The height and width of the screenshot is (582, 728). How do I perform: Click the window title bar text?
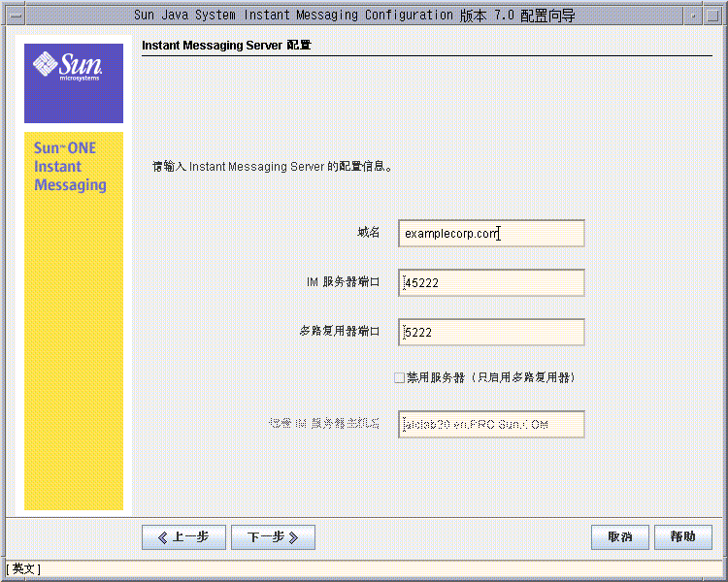point(354,16)
